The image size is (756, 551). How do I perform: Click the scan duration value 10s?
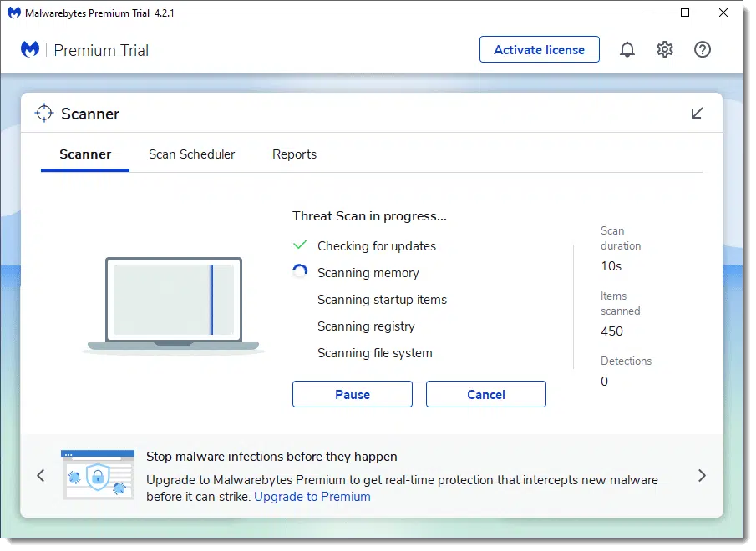611,266
